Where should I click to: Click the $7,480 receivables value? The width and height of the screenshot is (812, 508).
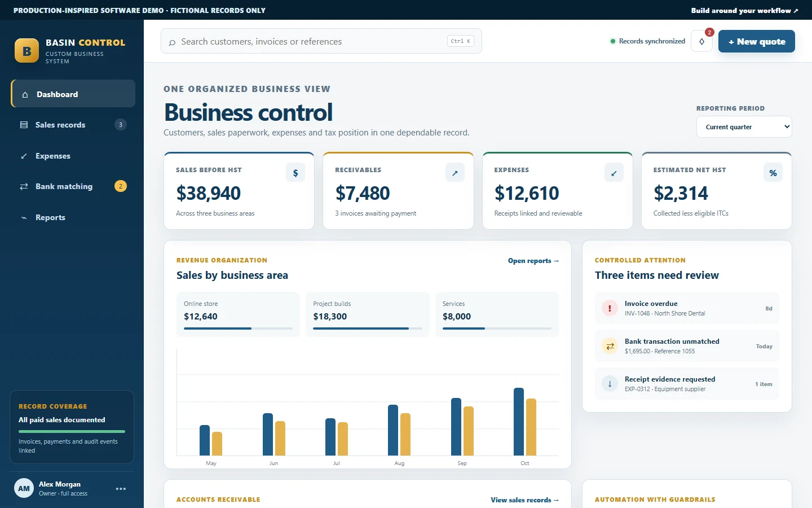click(363, 194)
